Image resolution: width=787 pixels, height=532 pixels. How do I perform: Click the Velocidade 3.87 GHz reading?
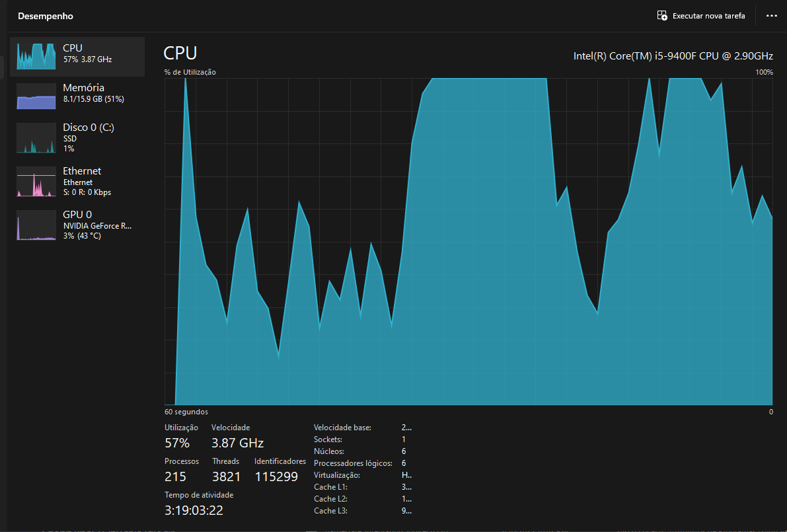click(x=237, y=443)
